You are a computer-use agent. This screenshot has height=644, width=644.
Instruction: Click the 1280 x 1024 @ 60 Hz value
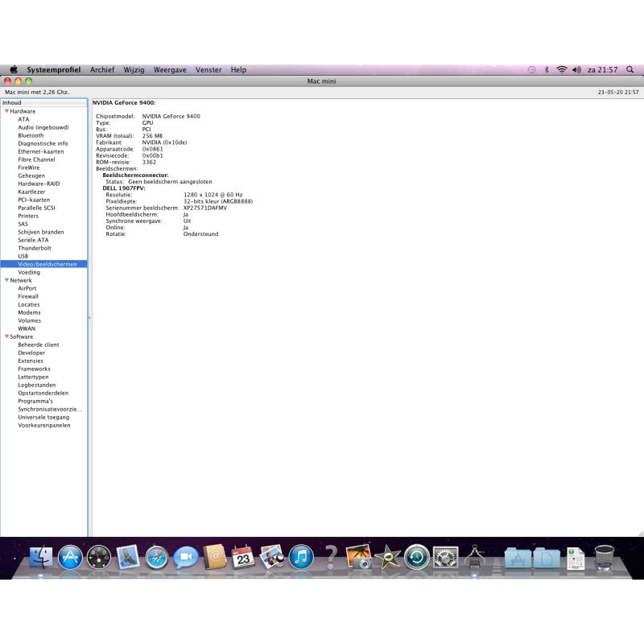[213, 195]
